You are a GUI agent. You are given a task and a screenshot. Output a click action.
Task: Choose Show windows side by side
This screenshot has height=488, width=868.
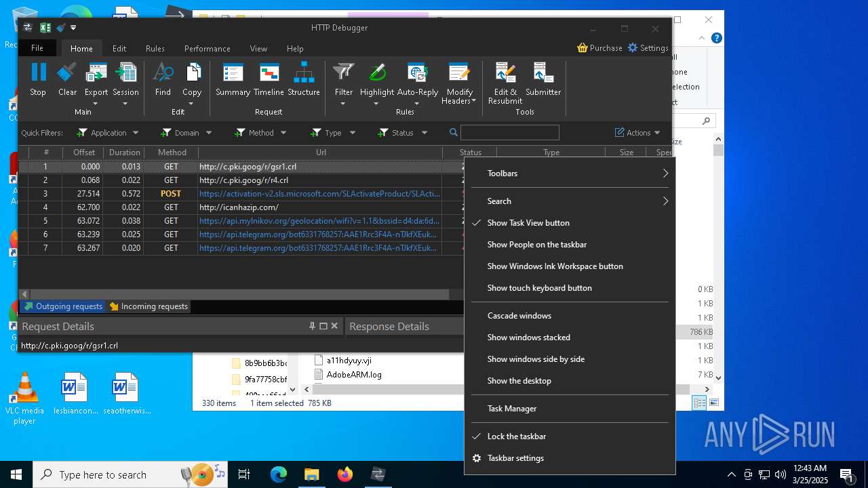coord(570,359)
